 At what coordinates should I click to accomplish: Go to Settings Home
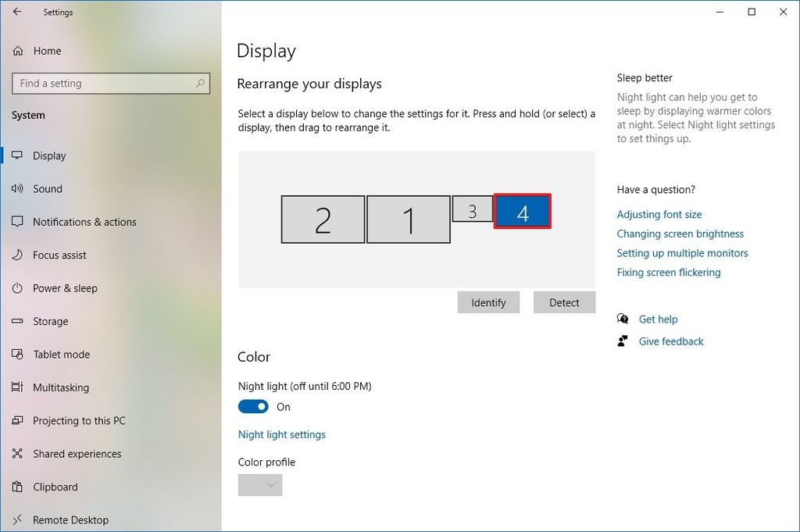click(x=48, y=51)
